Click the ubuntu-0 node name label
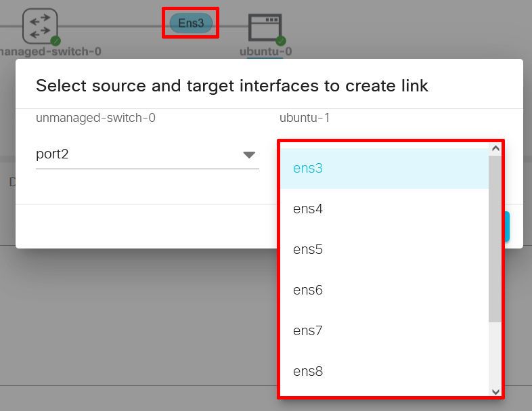532x411 pixels. (266, 51)
